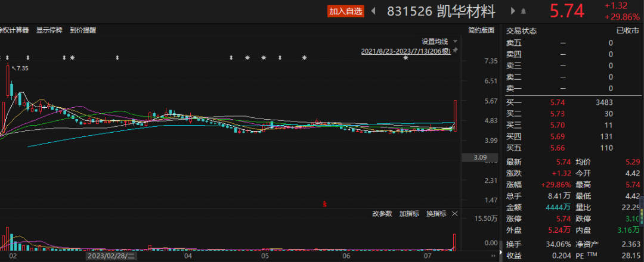Click the large 5.74 price in header
The image size is (644, 262).
[x=567, y=11]
